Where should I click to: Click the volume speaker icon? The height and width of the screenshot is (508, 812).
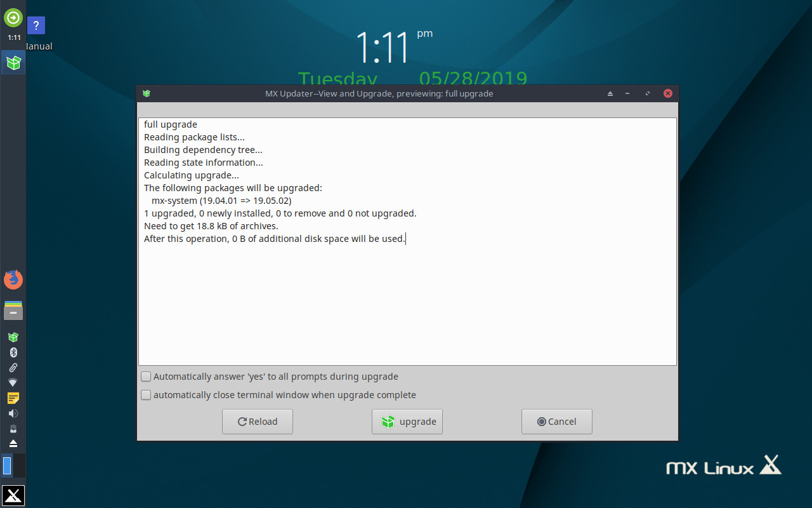[13, 413]
